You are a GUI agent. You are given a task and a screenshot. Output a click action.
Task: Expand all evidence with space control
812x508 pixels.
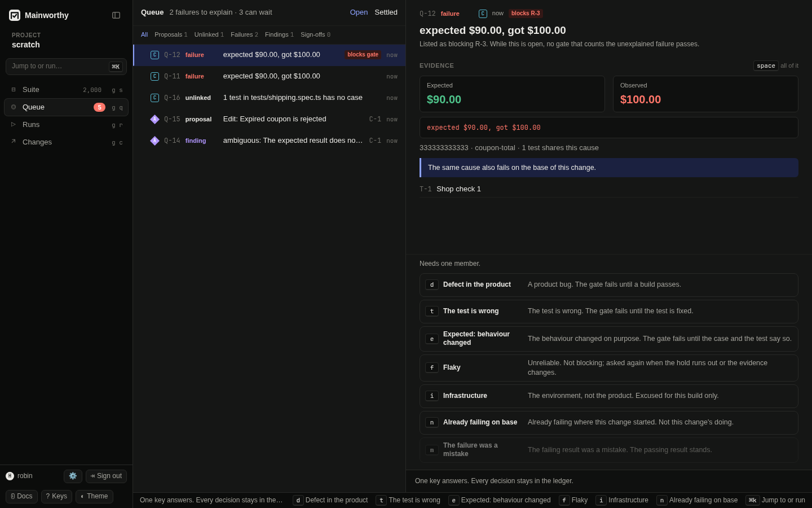pyautogui.click(x=766, y=66)
